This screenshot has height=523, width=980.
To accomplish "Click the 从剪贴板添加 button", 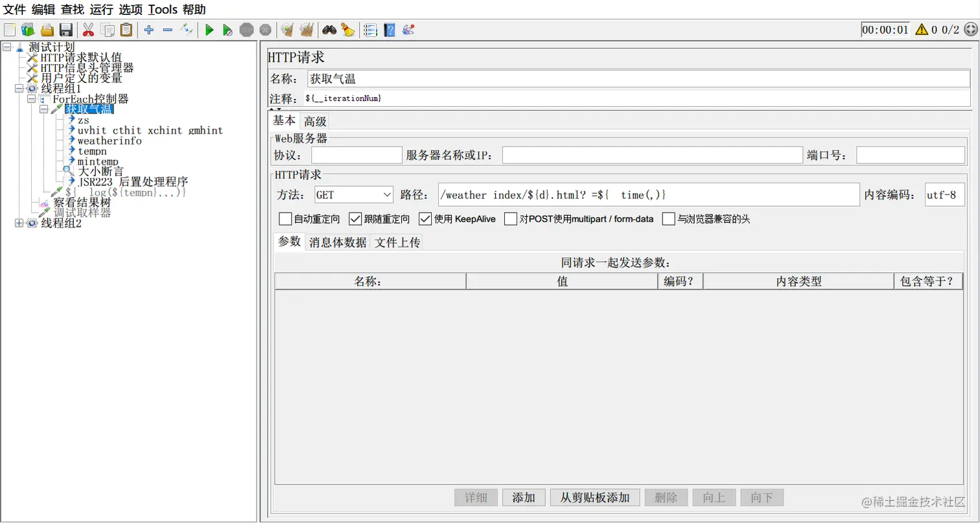I will 594,497.
